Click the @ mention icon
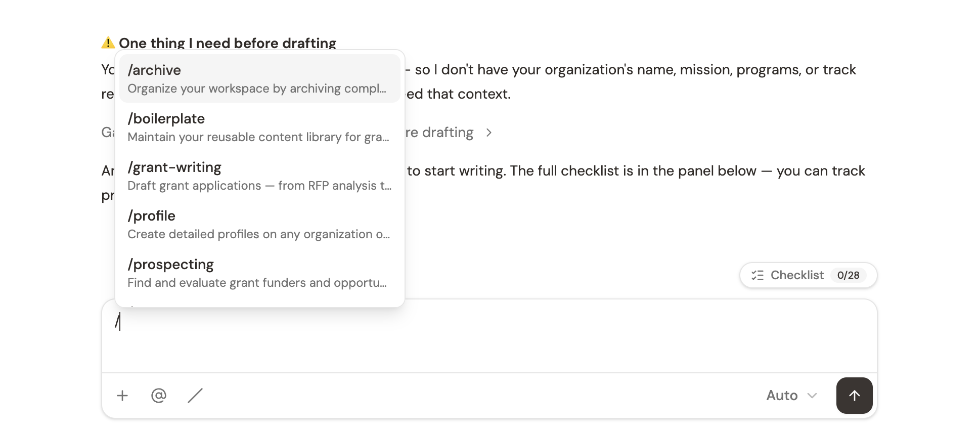This screenshot has width=980, height=432. click(158, 395)
